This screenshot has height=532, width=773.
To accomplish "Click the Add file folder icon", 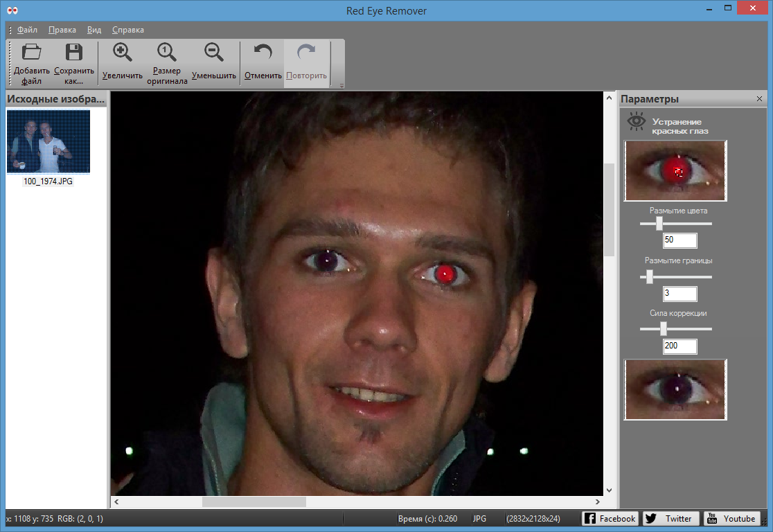I will click(x=31, y=53).
